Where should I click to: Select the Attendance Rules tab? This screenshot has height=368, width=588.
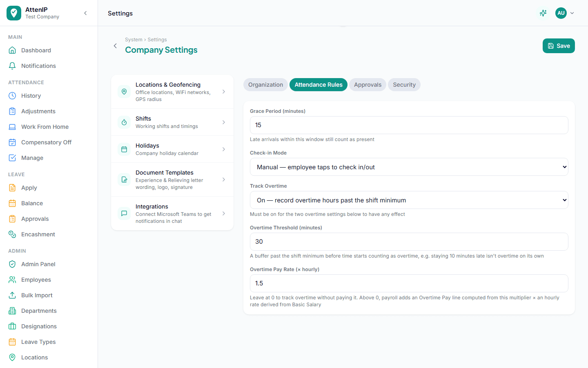click(x=318, y=85)
